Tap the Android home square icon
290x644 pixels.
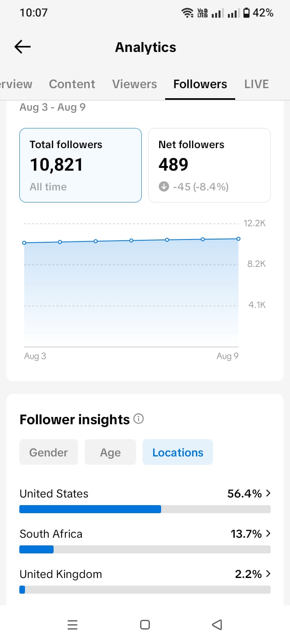point(145,625)
